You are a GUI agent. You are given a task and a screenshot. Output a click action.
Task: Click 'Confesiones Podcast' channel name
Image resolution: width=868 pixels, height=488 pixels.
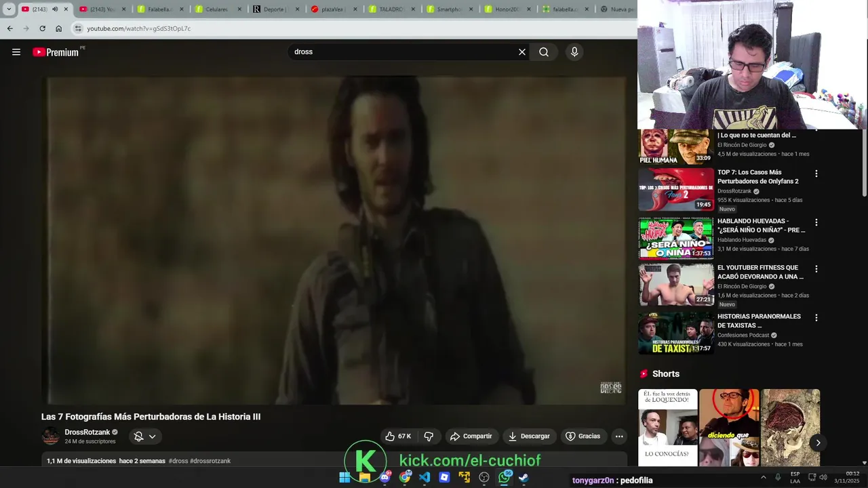[743, 335]
